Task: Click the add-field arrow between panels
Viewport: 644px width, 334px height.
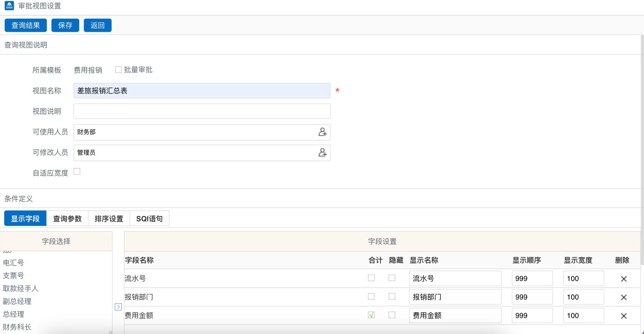Action: (x=118, y=307)
